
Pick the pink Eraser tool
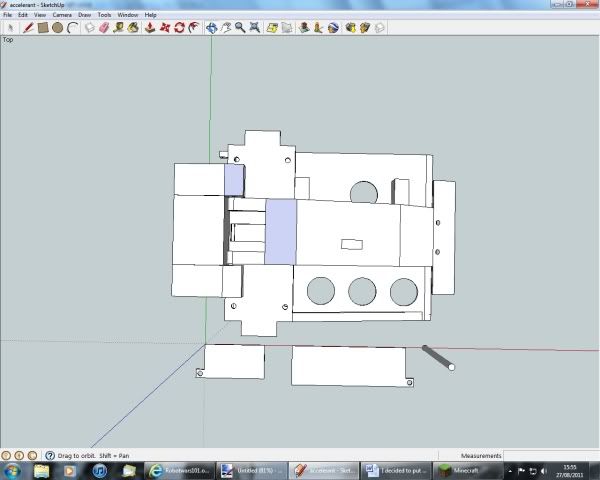104,28
